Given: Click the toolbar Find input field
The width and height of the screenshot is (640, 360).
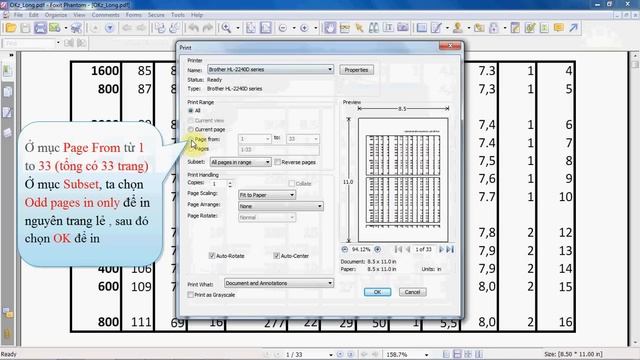Looking at the screenshot, I should click(x=29, y=43).
